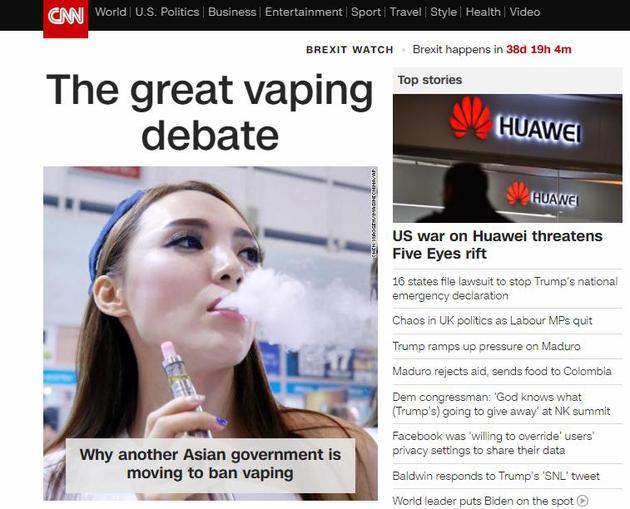Open the Health section
Image resolution: width=630 pixels, height=509 pixels.
[483, 12]
